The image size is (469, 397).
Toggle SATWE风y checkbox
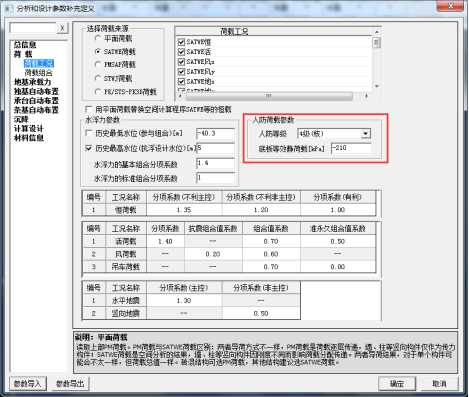pos(181,72)
